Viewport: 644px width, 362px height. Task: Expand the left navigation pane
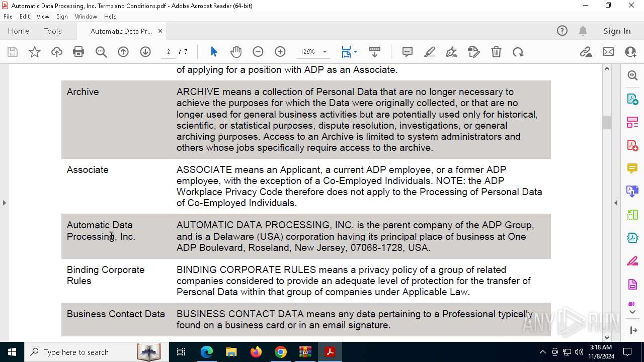4,203
